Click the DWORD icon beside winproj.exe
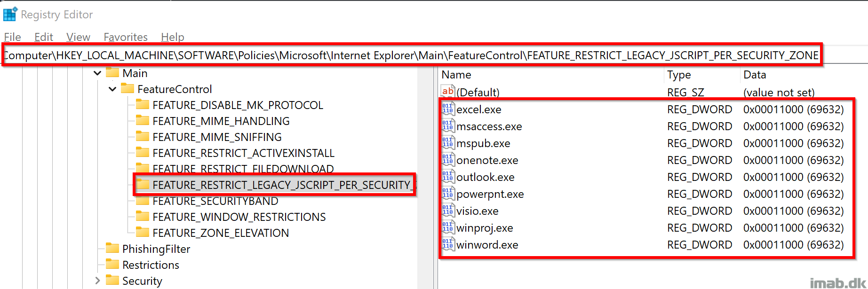Image resolution: width=868 pixels, height=289 pixels. tap(448, 227)
